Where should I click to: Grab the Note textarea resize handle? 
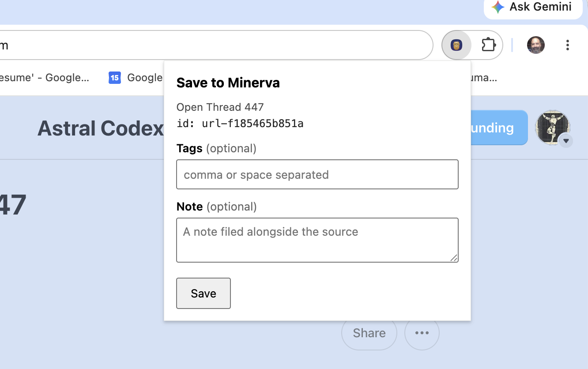(454, 258)
